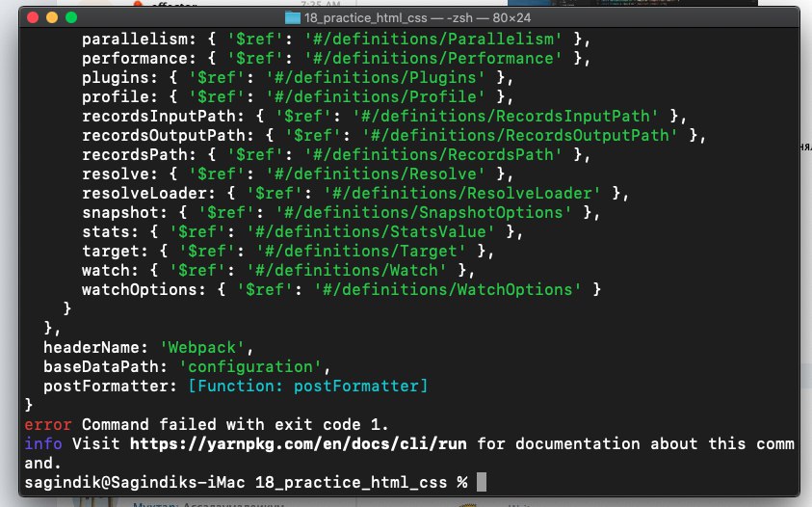Image resolution: width=812 pixels, height=507 pixels.
Task: Click the cursor block at the shell prompt
Action: pos(482,482)
